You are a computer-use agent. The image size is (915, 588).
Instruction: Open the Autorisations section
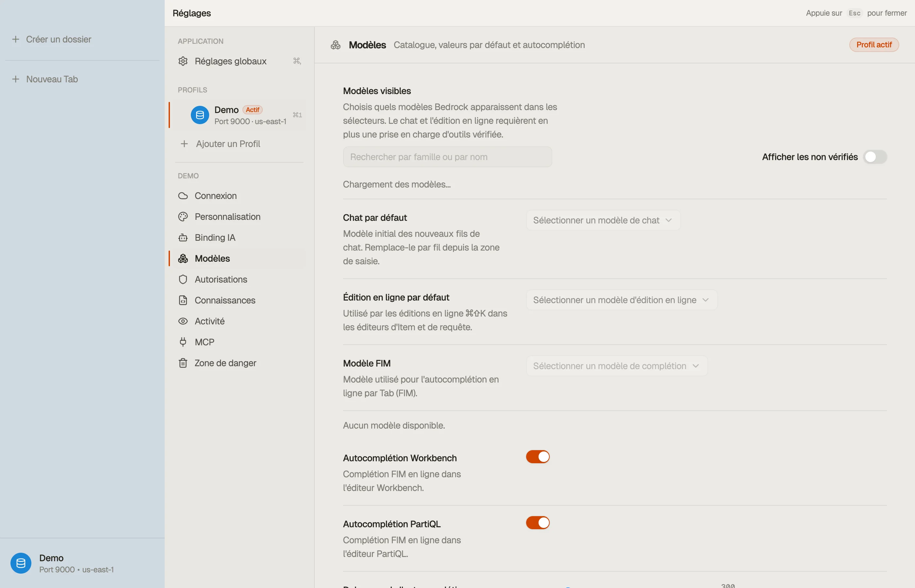click(239, 280)
